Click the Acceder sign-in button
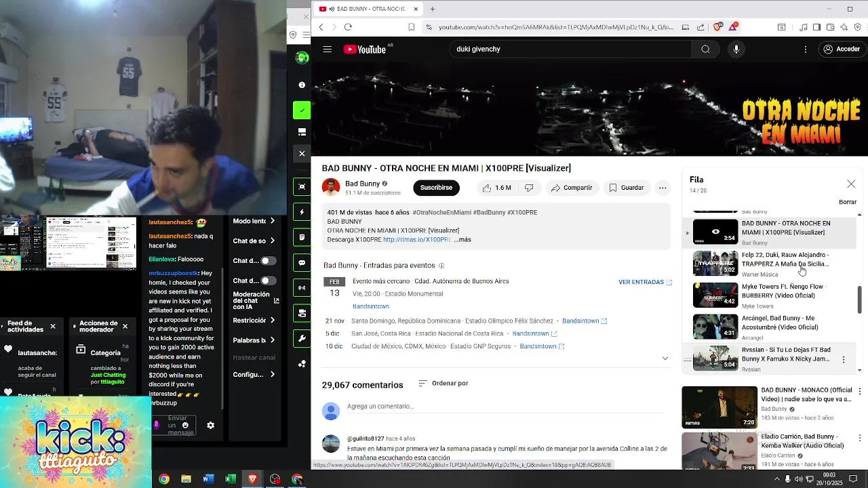 click(842, 49)
